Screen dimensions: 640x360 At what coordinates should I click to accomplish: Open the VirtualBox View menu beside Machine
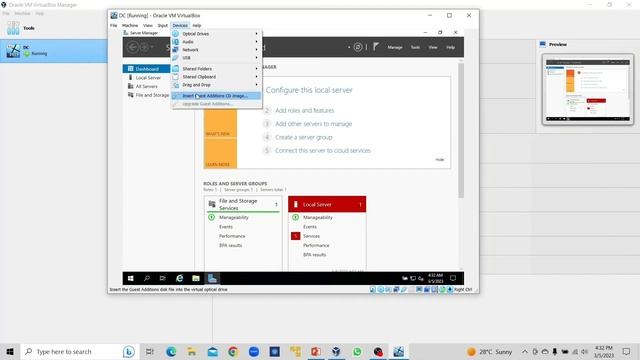147,25
